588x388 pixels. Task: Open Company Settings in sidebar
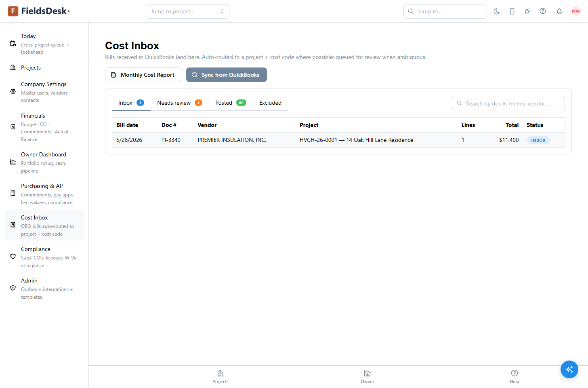(x=44, y=92)
